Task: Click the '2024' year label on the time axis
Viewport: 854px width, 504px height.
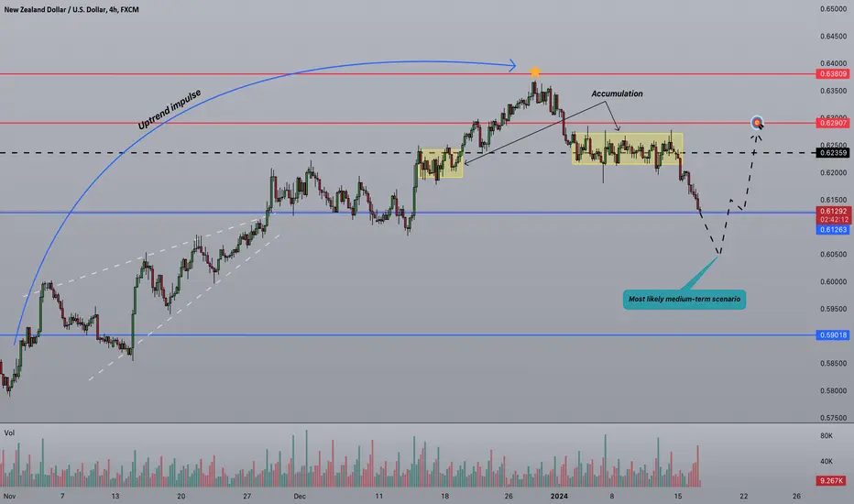Action: [559, 497]
